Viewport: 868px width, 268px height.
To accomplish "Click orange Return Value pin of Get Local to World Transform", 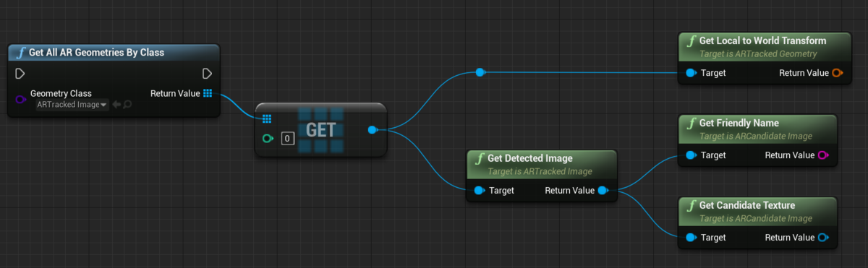I will (837, 73).
